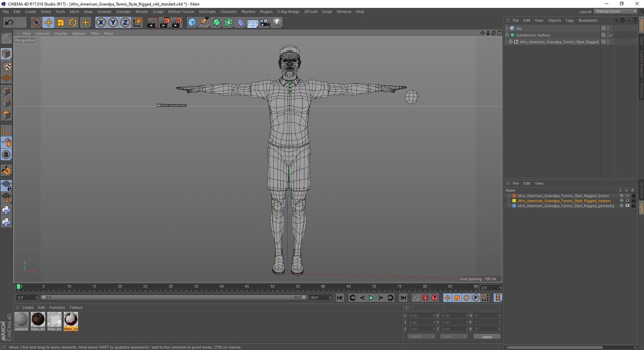The height and width of the screenshot is (350, 644).
Task: Add a Light object
Action: (x=277, y=23)
